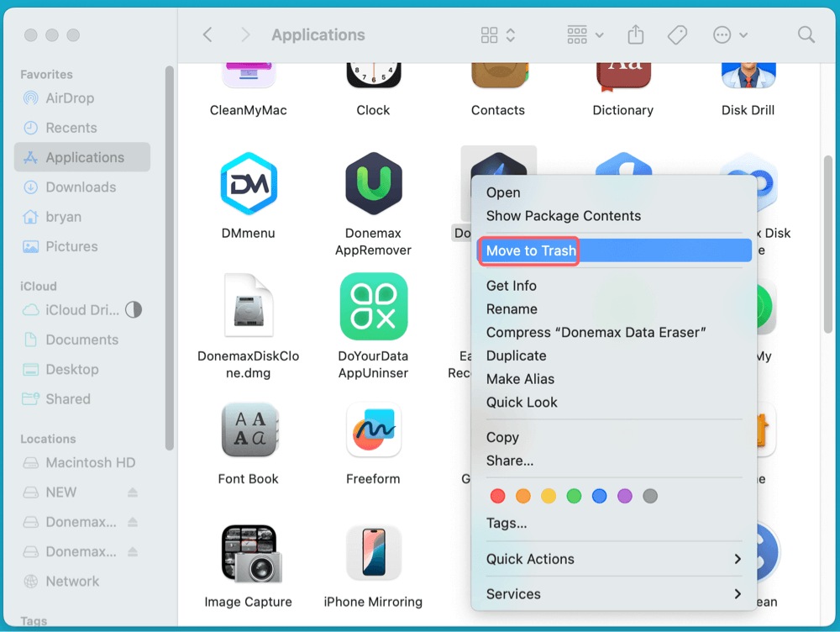This screenshot has width=840, height=632.
Task: Expand the Services submenu
Action: coord(613,594)
